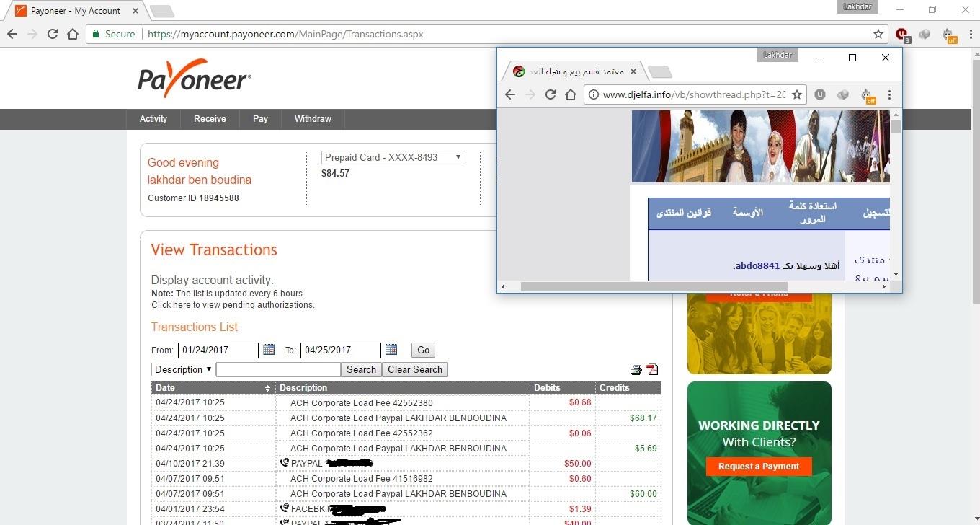Sort transactions by Date column arrows

point(267,388)
